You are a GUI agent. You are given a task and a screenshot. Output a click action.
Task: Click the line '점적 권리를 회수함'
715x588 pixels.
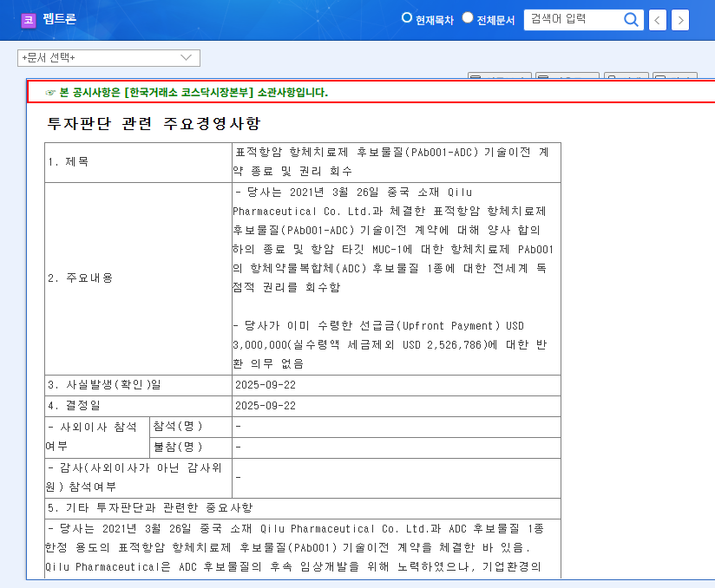(286, 288)
